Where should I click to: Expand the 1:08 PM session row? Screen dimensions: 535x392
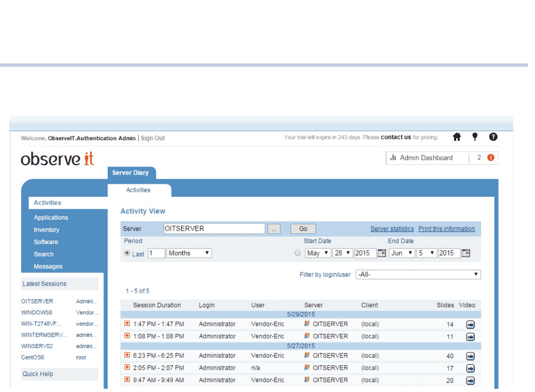[x=127, y=336]
